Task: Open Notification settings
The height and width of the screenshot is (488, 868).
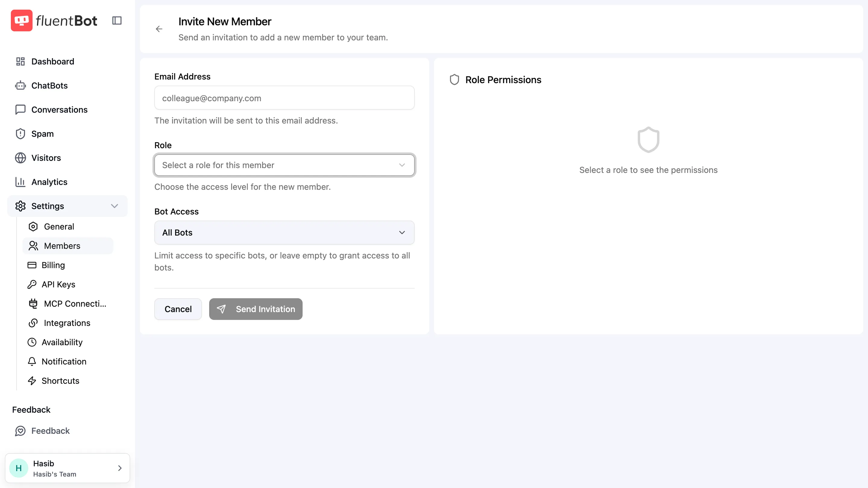Action: [68, 361]
